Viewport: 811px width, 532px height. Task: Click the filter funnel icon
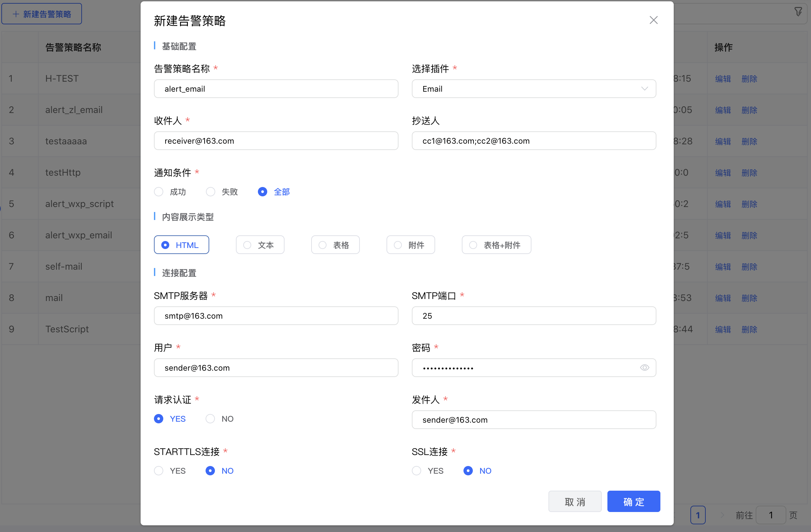[x=799, y=12]
